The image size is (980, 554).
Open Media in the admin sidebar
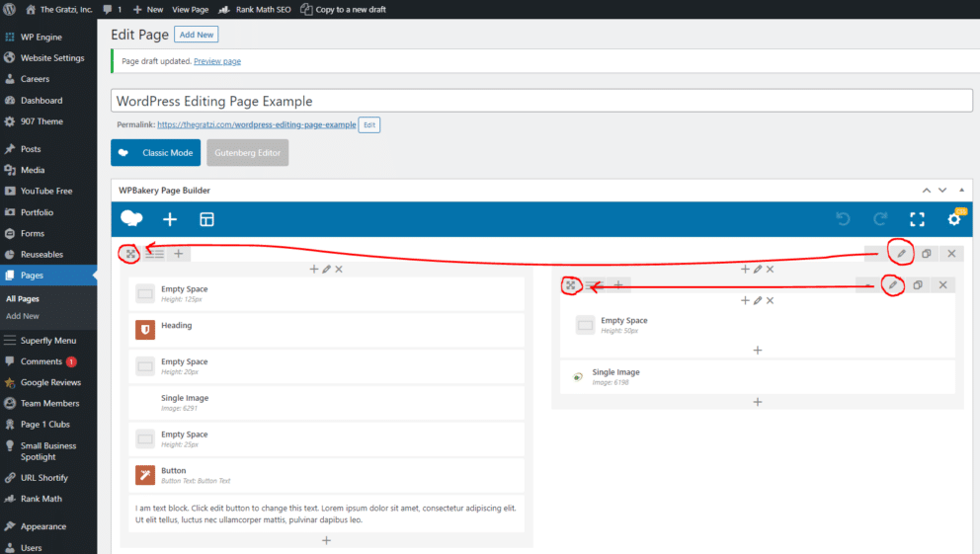click(33, 170)
